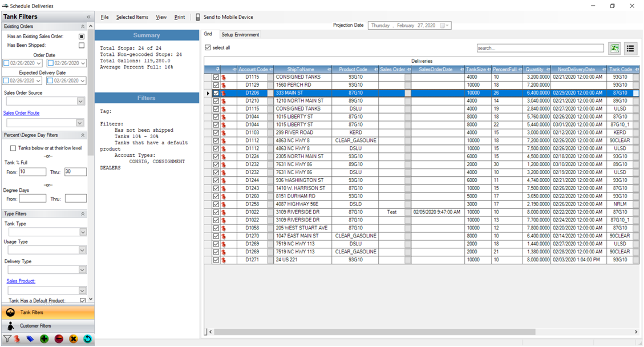This screenshot has width=644, height=347.
Task: Sort by the Product Code column header
Action: click(x=353, y=70)
